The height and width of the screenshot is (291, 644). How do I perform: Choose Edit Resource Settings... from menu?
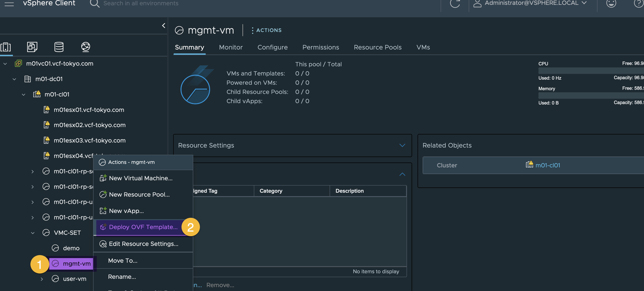pos(143,244)
